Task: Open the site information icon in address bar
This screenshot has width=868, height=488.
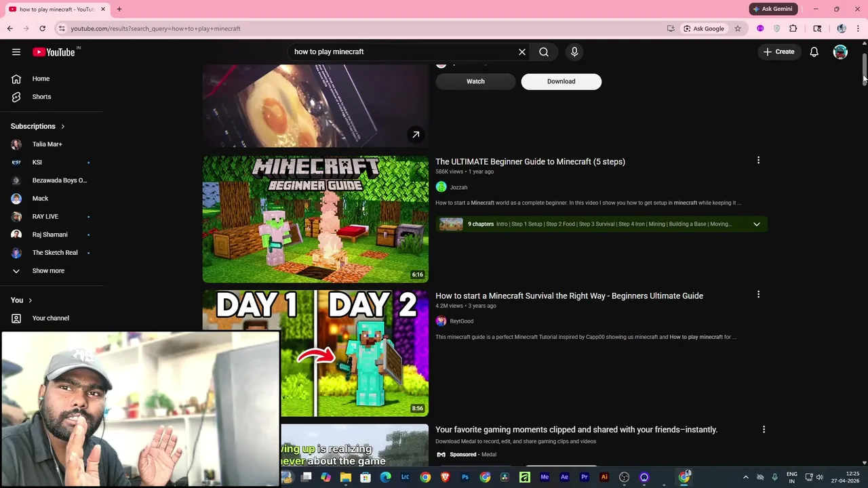Action: (x=62, y=28)
